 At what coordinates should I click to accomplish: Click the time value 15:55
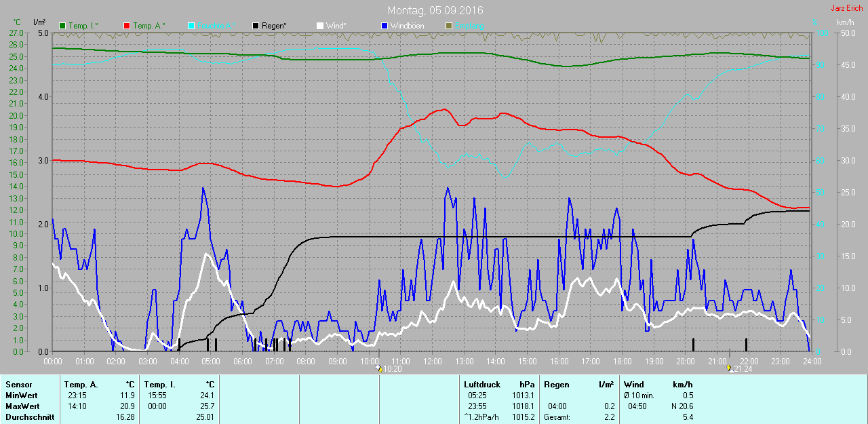pyautogui.click(x=157, y=396)
